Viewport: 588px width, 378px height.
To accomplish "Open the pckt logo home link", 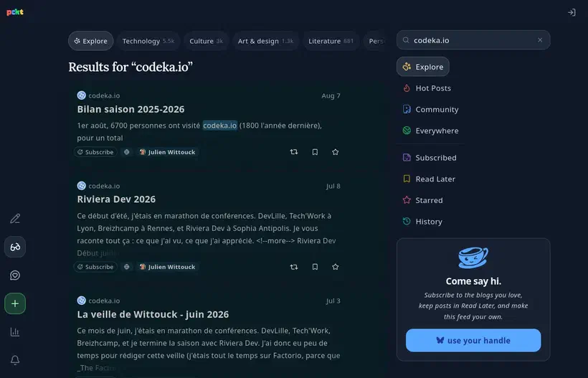I will (15, 12).
